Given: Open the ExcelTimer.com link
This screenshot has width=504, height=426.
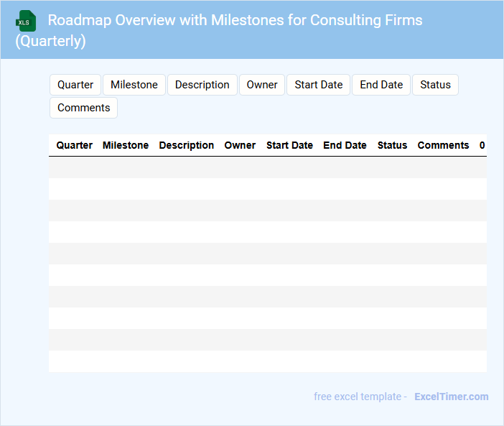Looking at the screenshot, I should [x=451, y=397].
